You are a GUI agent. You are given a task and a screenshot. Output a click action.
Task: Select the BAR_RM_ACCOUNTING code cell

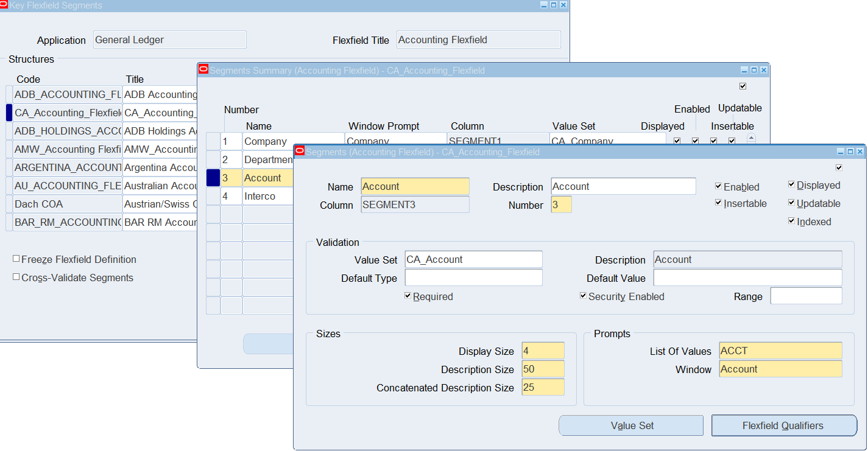(x=68, y=222)
